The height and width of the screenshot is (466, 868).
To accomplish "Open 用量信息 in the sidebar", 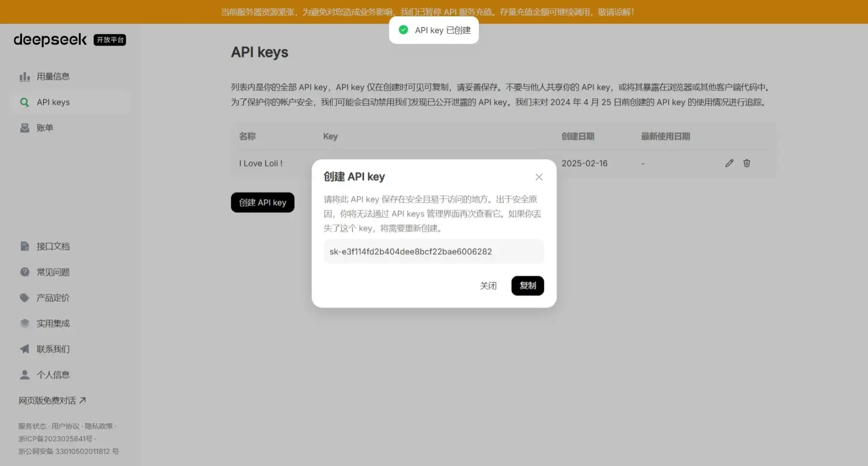I will [x=53, y=77].
